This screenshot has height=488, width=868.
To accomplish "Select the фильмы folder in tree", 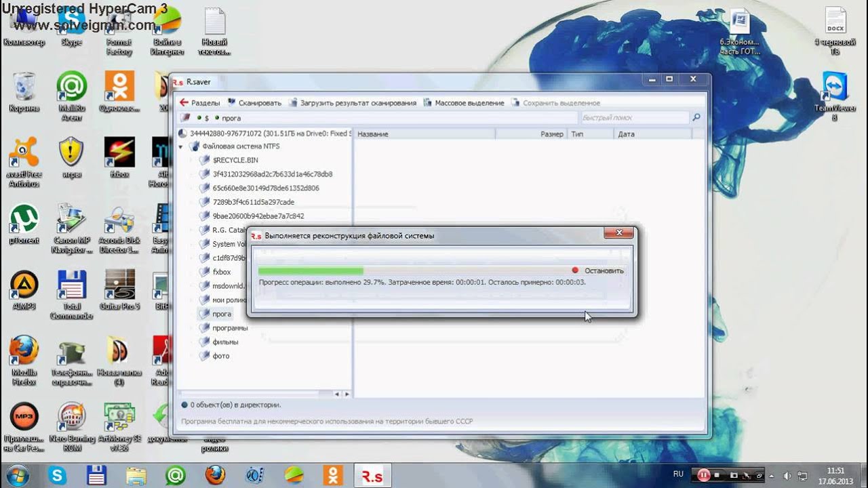I will point(225,342).
